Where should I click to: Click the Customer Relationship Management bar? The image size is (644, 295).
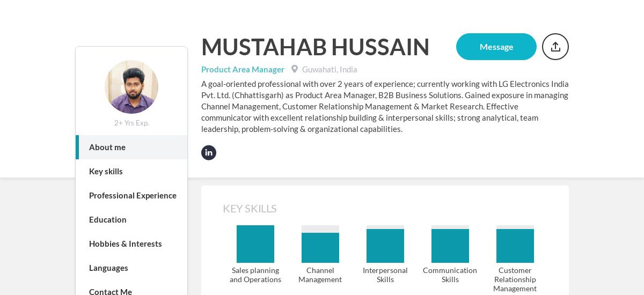[x=515, y=244]
